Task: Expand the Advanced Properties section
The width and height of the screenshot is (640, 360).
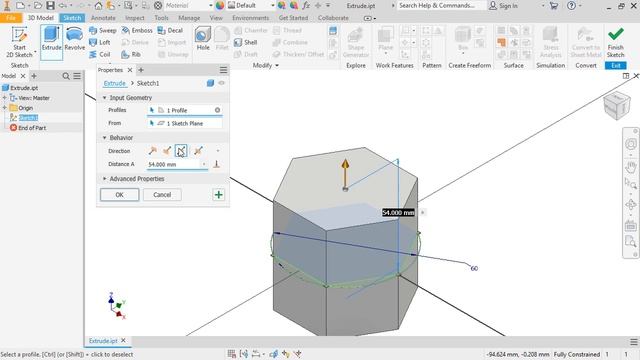Action: pyautogui.click(x=104, y=179)
